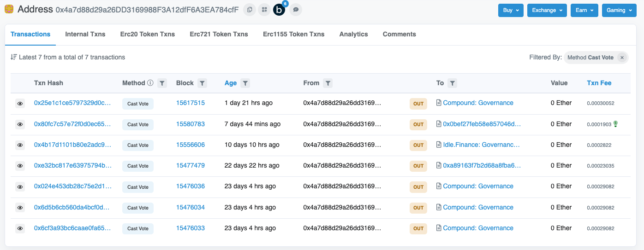
Task: Open transaction hash 0xe32bc817e63975794b
Action: pos(73,165)
